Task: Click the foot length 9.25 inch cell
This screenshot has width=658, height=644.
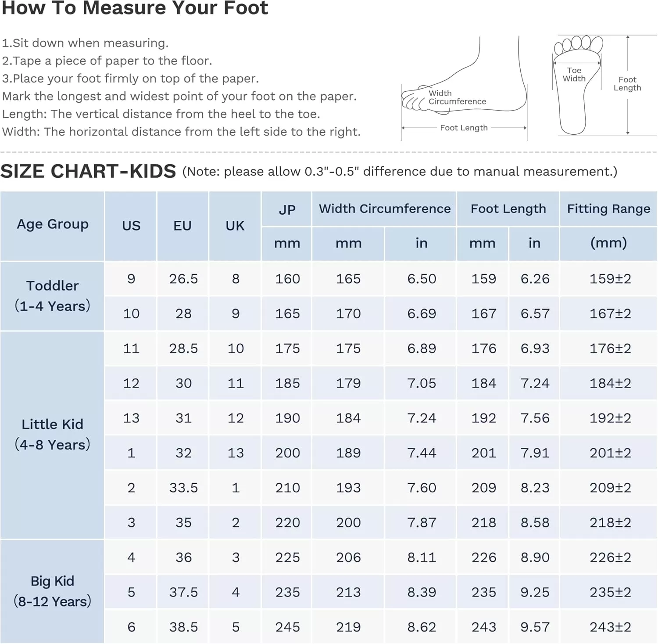Action: 535,592
